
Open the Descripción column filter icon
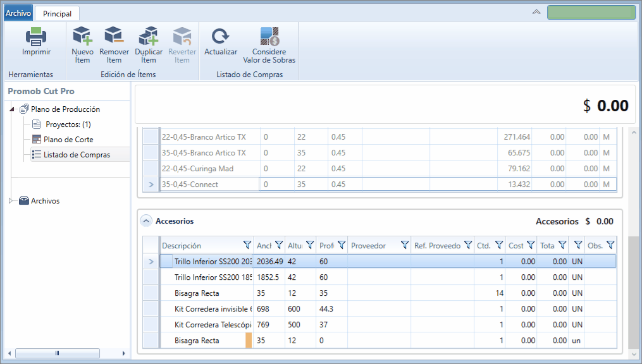(247, 245)
